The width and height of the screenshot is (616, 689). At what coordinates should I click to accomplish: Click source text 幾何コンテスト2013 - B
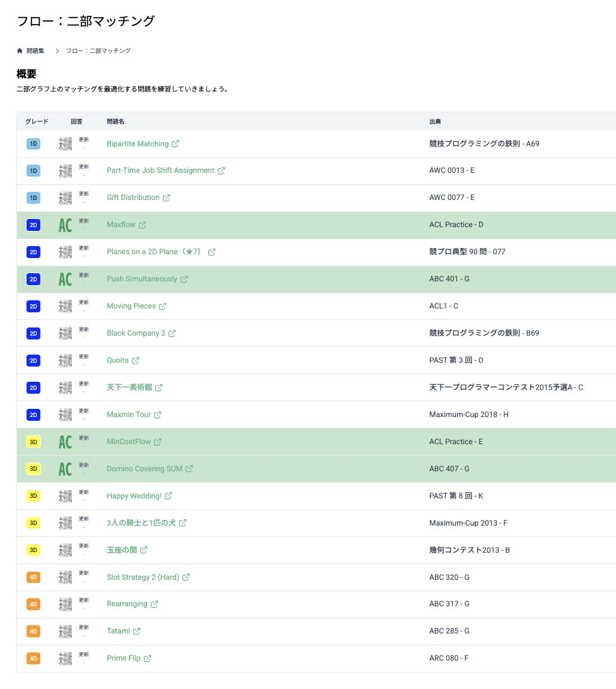470,550
